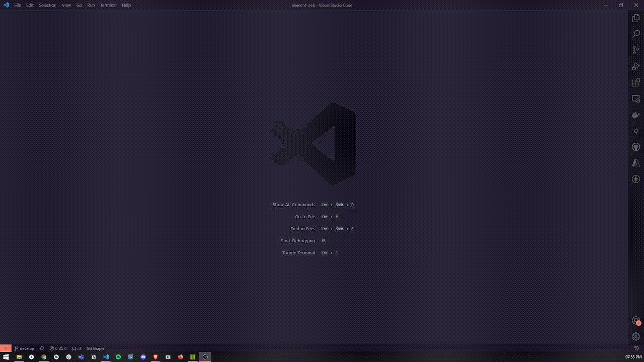Click the VS Code logo in title bar
The height and width of the screenshot is (362, 644).
6,5
